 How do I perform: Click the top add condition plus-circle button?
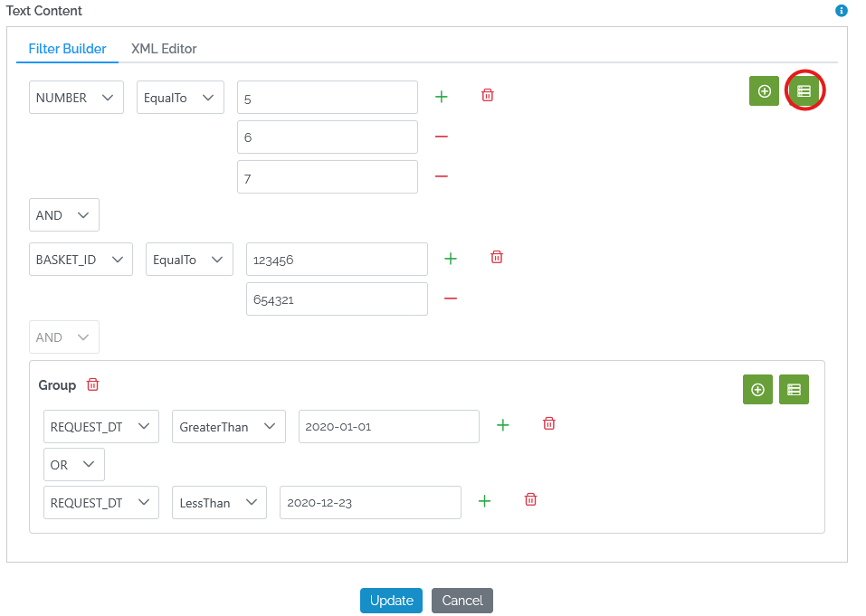[764, 90]
